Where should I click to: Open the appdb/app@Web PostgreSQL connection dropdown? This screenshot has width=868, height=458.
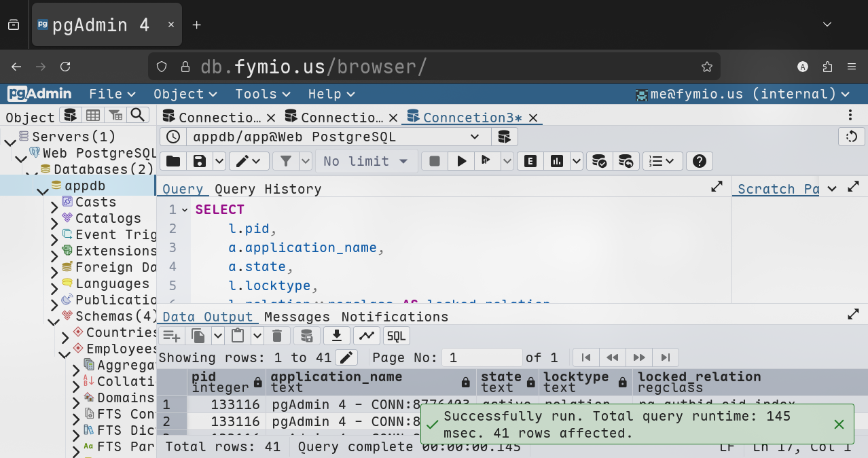coord(474,137)
